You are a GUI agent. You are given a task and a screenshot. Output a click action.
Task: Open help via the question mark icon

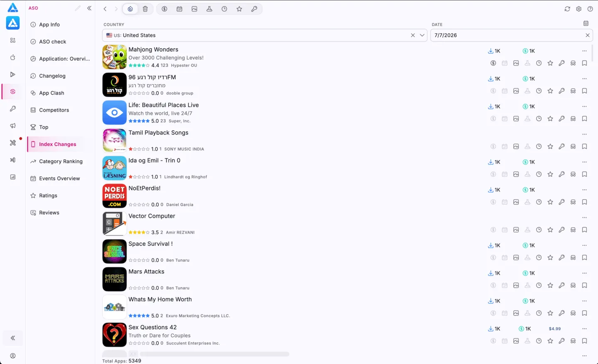click(x=590, y=9)
